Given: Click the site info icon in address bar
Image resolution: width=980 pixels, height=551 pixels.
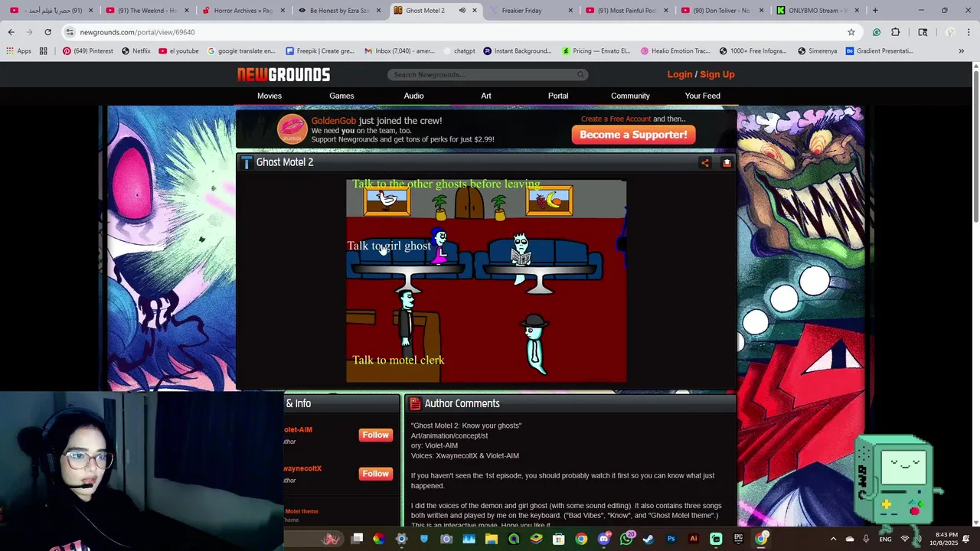Looking at the screenshot, I should (x=70, y=32).
